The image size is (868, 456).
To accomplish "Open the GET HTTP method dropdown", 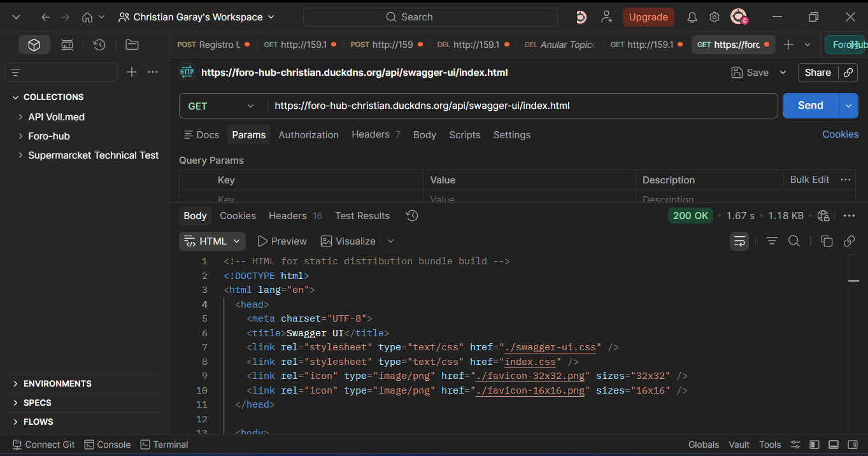I will click(222, 106).
